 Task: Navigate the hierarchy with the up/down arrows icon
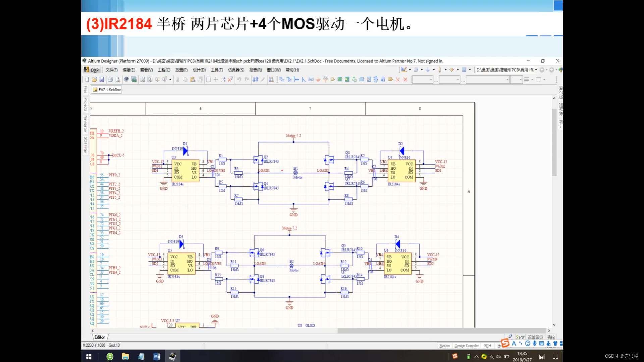tap(256, 80)
